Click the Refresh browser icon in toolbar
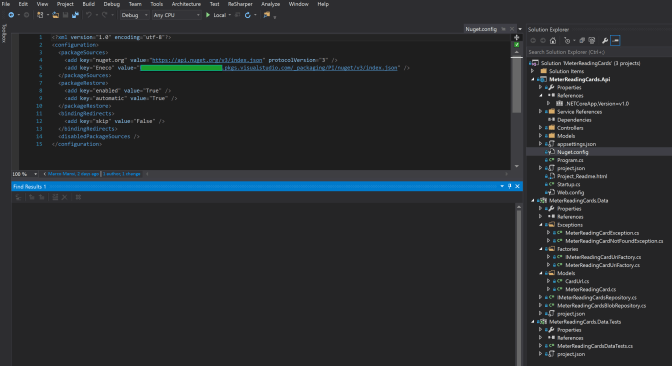Image resolution: width=672 pixels, height=366 pixels. (x=247, y=15)
